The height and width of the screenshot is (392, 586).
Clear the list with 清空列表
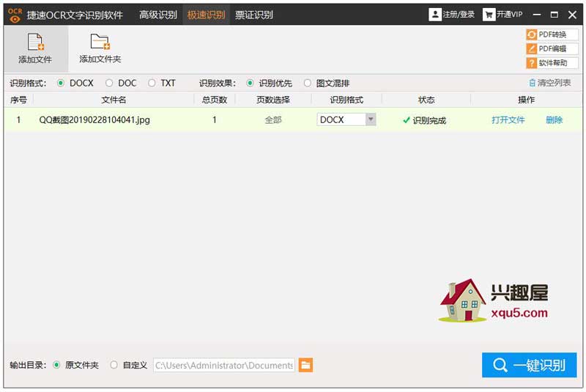click(549, 83)
